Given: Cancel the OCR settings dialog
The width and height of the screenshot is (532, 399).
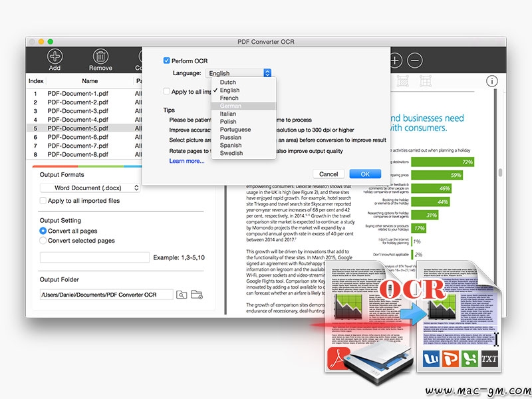Looking at the screenshot, I should (x=329, y=174).
